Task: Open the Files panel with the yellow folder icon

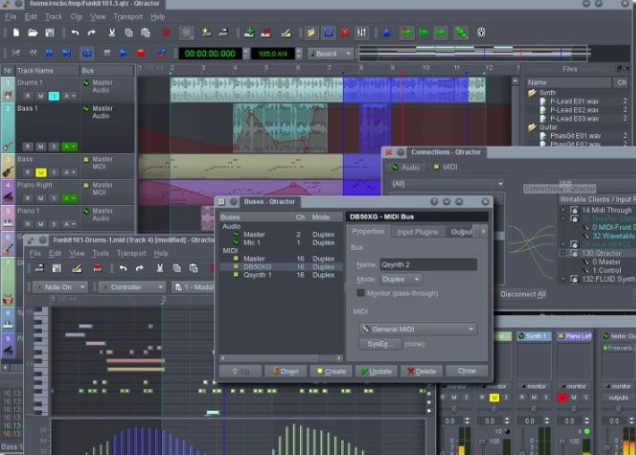Action: coord(311,32)
